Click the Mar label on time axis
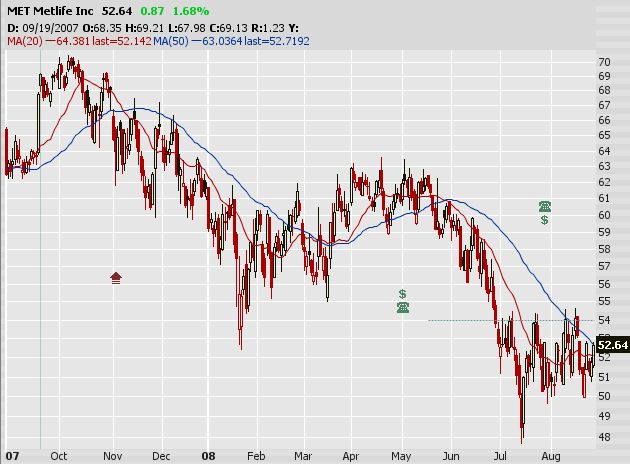 pos(303,456)
